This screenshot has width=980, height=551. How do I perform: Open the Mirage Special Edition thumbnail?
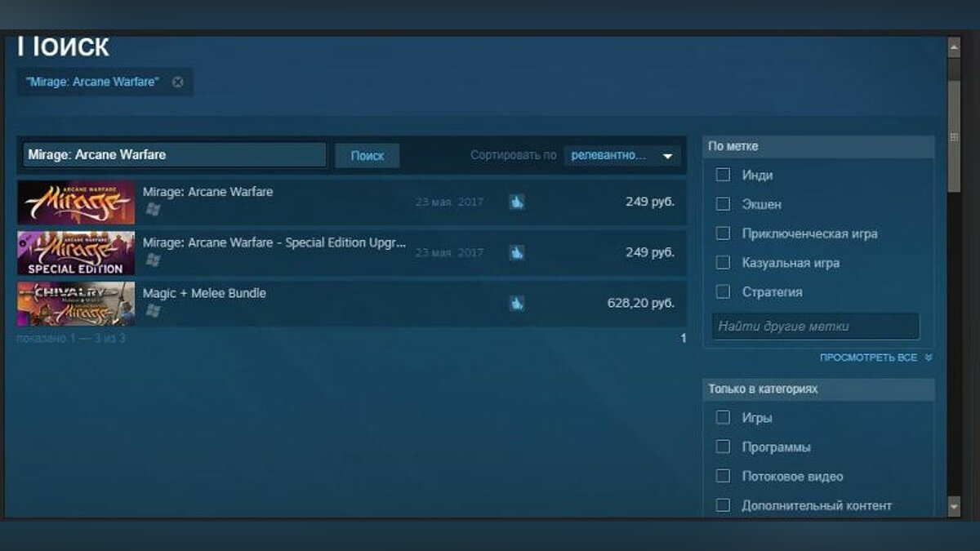click(x=76, y=253)
